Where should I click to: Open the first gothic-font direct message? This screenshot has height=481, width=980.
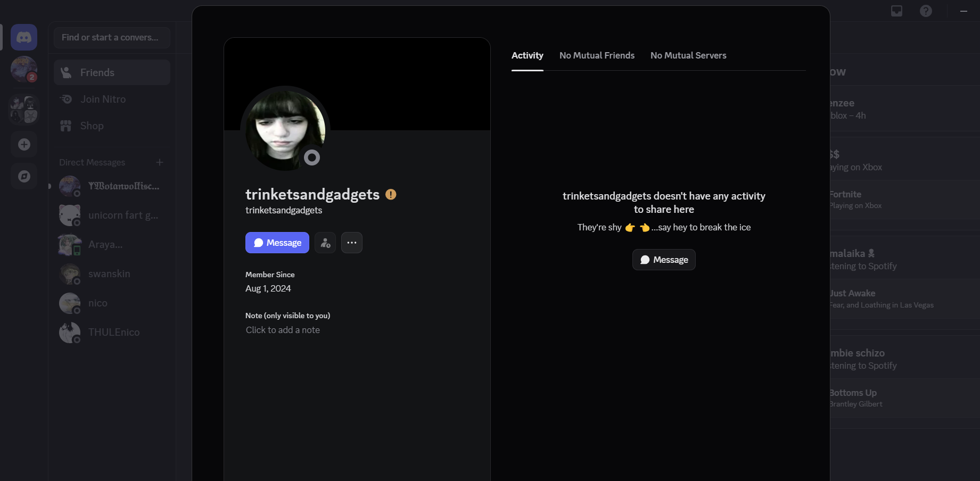112,186
